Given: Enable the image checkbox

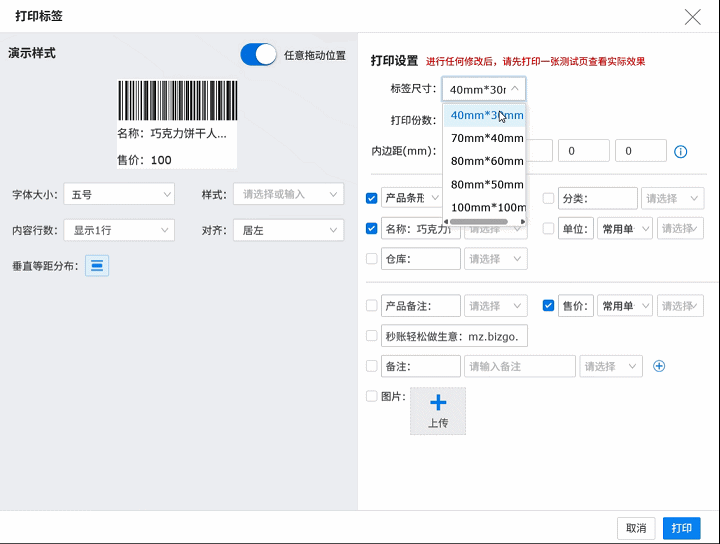Looking at the screenshot, I should point(372,396).
